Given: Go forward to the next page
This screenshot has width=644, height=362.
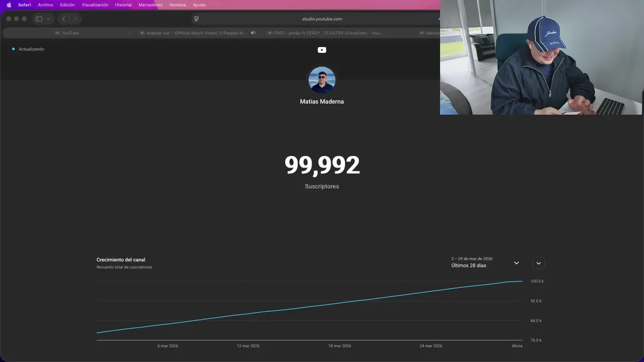Looking at the screenshot, I should [75, 19].
